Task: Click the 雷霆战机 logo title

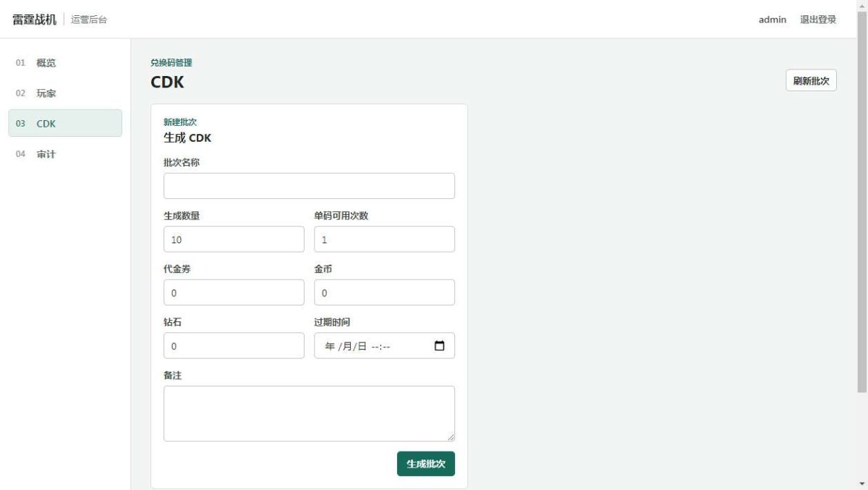Action: click(x=34, y=20)
